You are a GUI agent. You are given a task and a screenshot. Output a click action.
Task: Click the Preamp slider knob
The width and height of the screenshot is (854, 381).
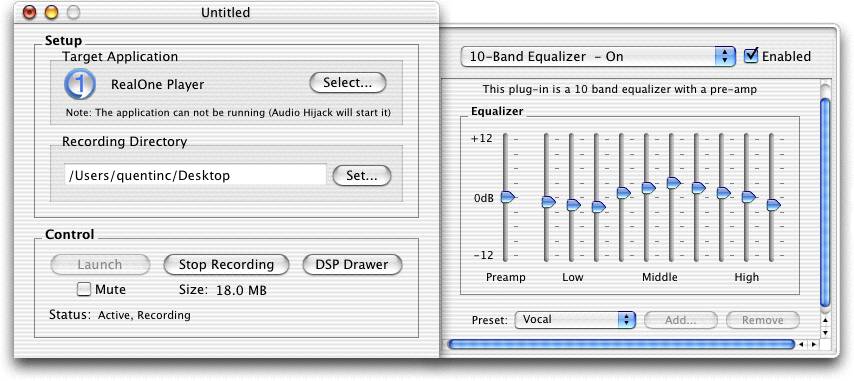click(508, 198)
